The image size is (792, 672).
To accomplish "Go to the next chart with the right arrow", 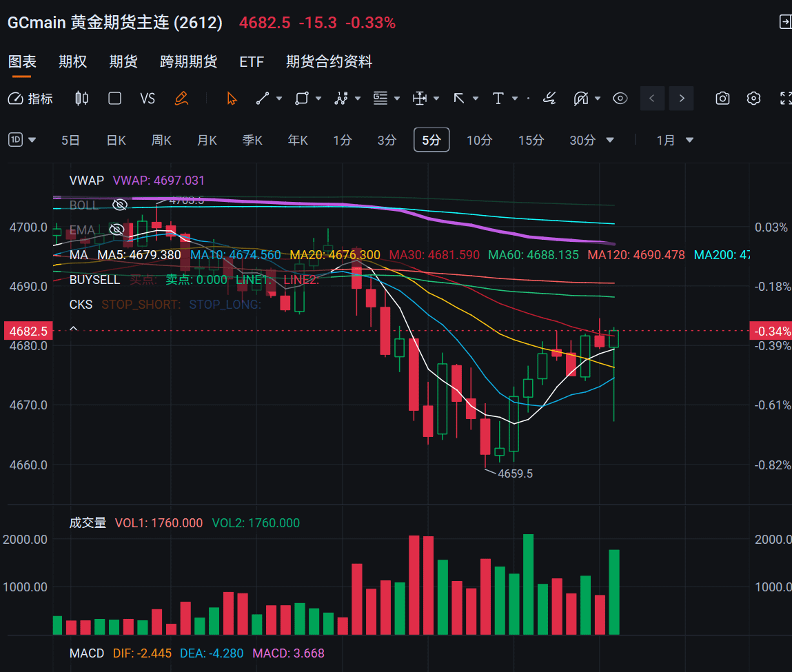I will [682, 99].
